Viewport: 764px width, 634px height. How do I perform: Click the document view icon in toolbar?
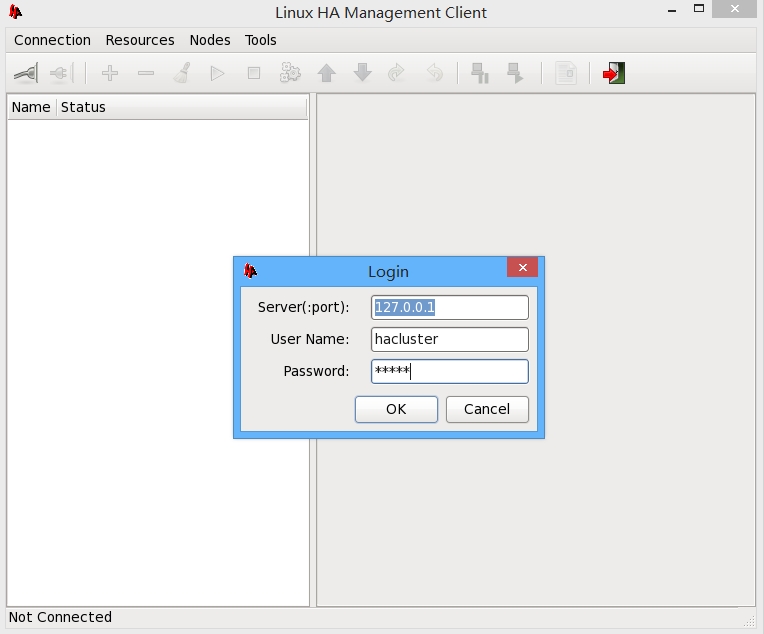coord(566,73)
